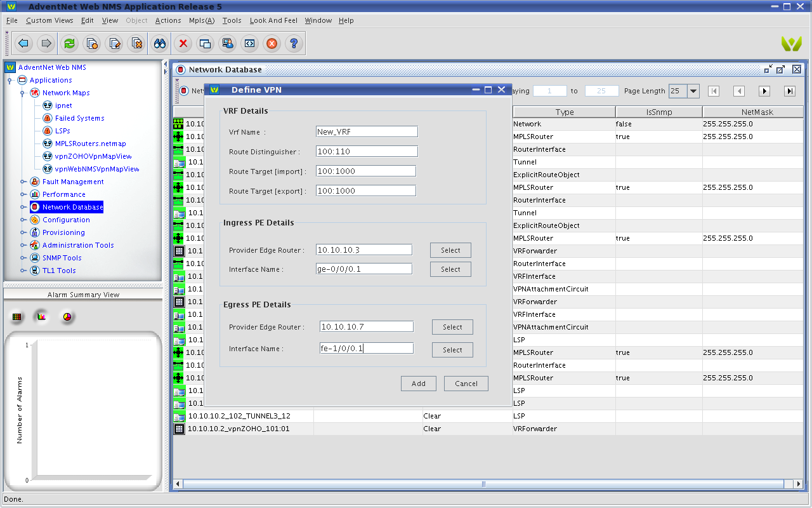Go to first page in Network Database
The width and height of the screenshot is (812, 508).
point(714,91)
